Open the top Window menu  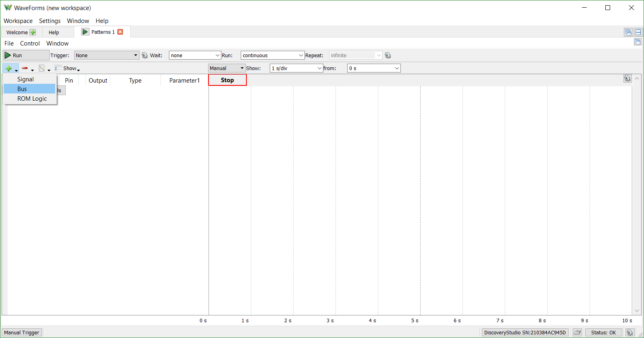[x=78, y=21]
